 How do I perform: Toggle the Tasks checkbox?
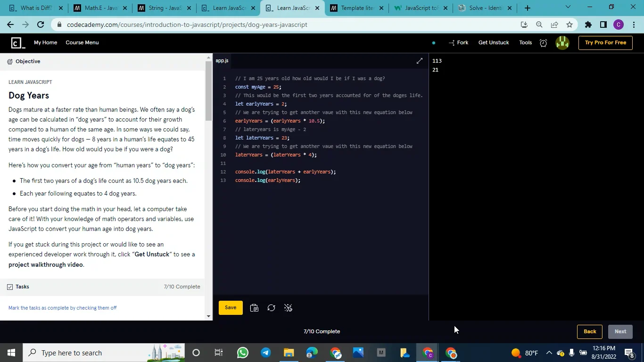10,287
